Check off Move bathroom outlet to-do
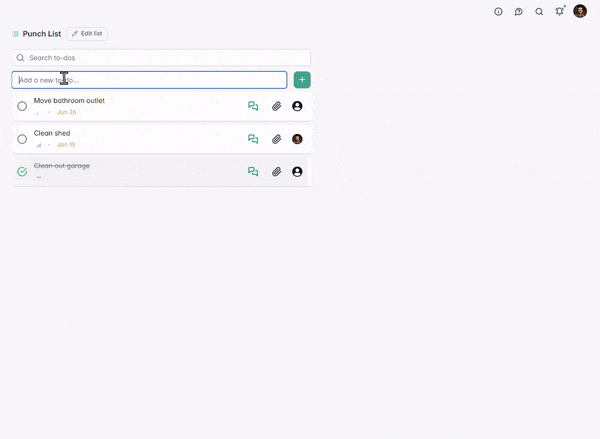 click(22, 106)
